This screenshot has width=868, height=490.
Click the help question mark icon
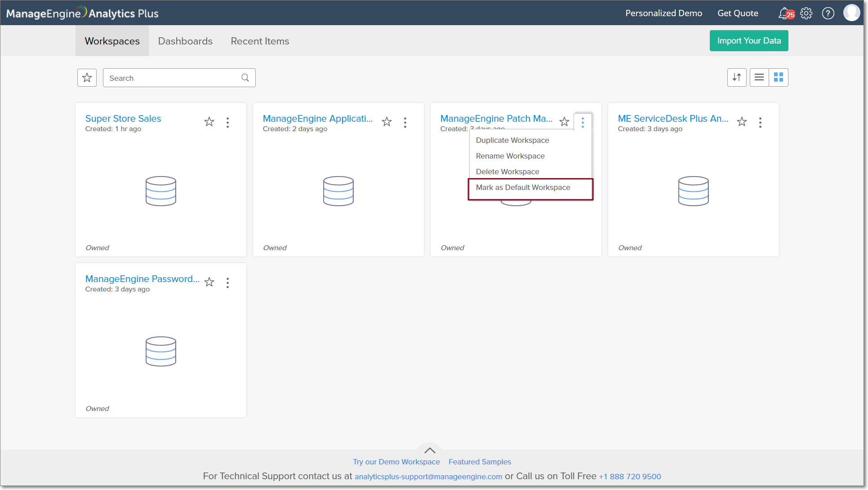click(x=828, y=13)
